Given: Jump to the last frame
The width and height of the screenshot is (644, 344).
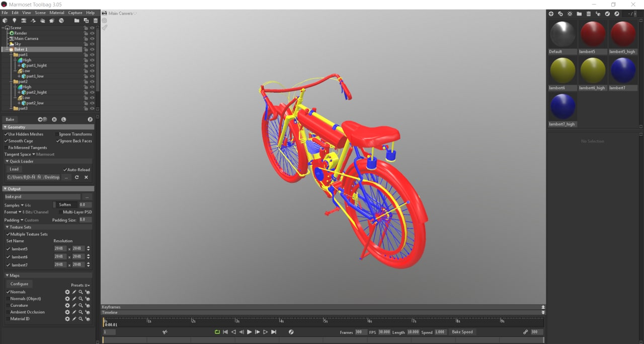Looking at the screenshot, I should [x=274, y=332].
